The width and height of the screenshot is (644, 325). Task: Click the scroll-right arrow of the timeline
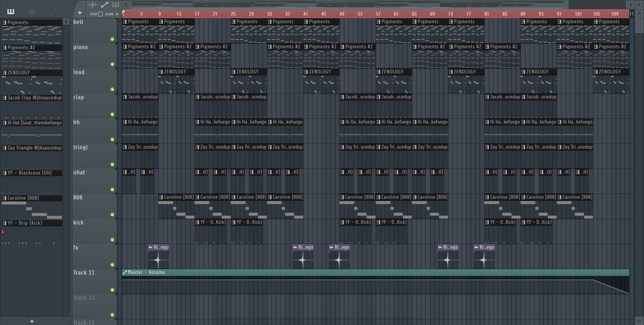tap(630, 4)
